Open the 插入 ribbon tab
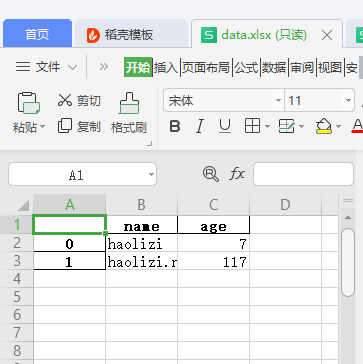 tap(166, 67)
